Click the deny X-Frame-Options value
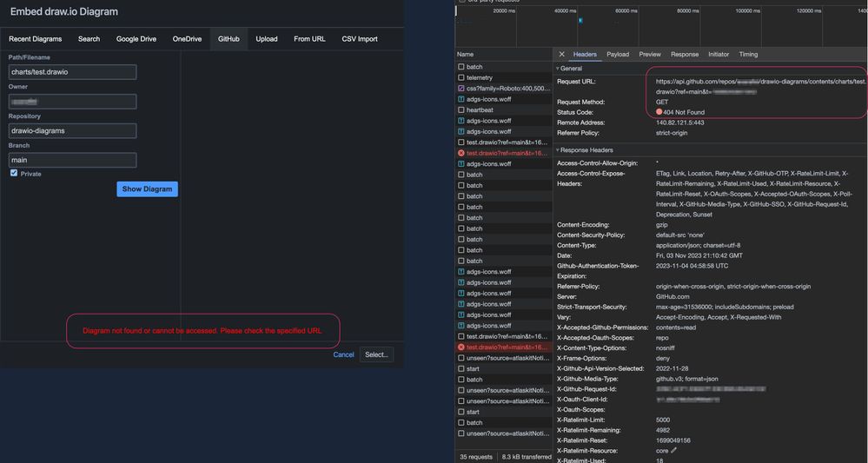868x463 pixels. tap(663, 359)
